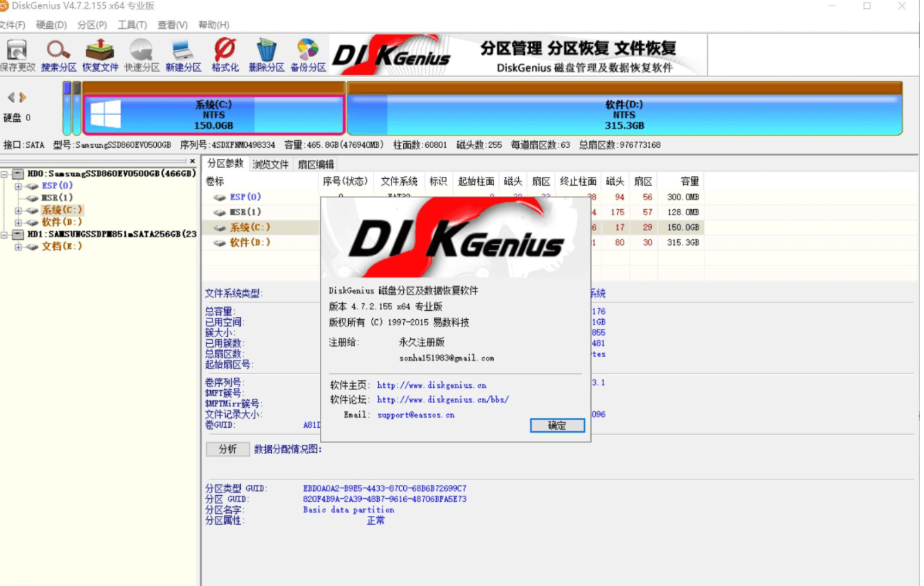Click the 'Basic data partition' name value
The image size is (924, 586).
(x=349, y=510)
